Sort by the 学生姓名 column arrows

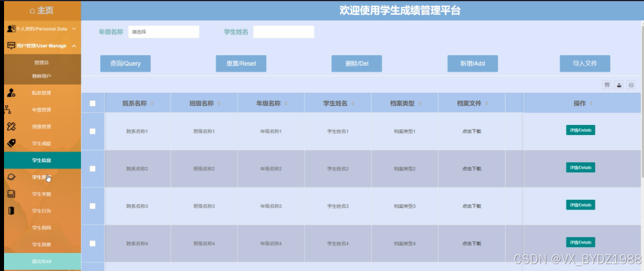353,104
